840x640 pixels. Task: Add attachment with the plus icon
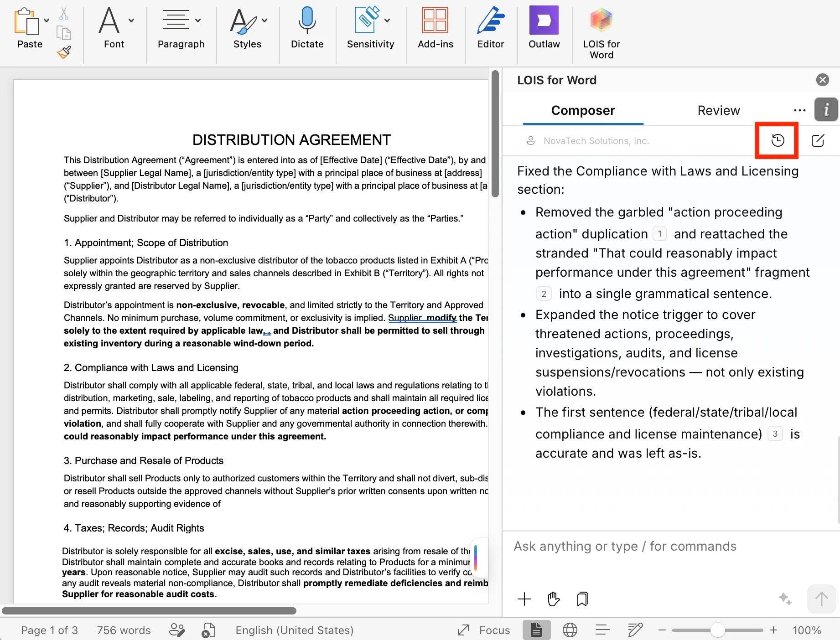tap(524, 599)
